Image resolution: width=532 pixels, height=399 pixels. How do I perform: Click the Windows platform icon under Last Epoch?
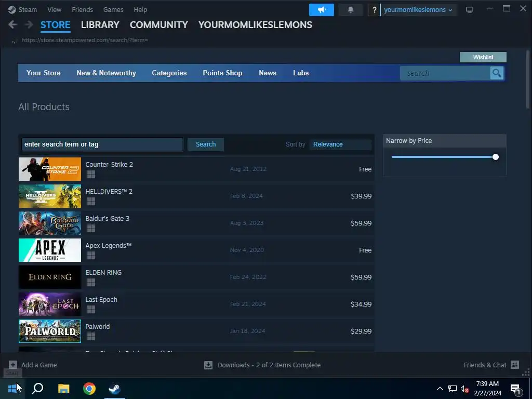(91, 310)
